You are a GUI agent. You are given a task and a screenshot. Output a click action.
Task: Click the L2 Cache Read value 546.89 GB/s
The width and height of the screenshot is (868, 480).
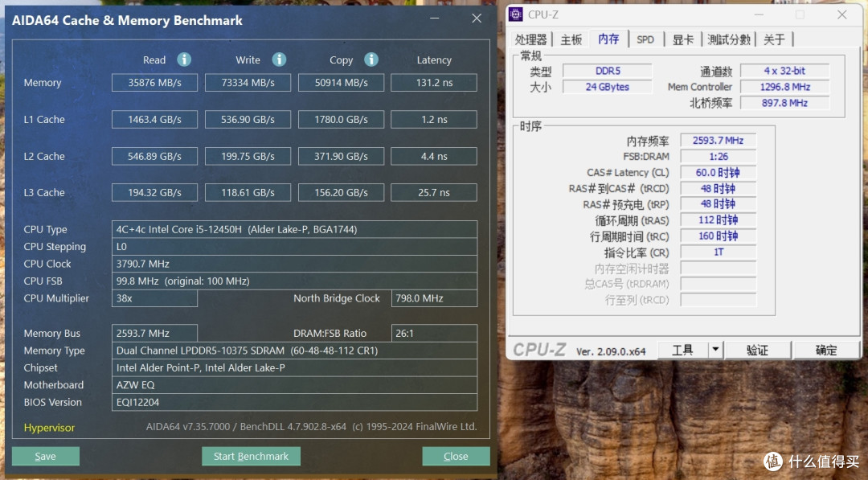[x=154, y=156]
